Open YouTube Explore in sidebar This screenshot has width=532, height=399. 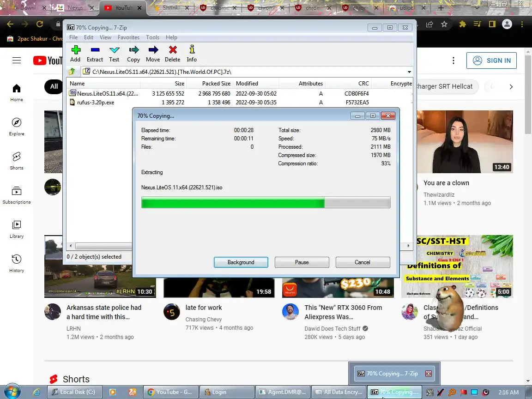[x=16, y=127]
